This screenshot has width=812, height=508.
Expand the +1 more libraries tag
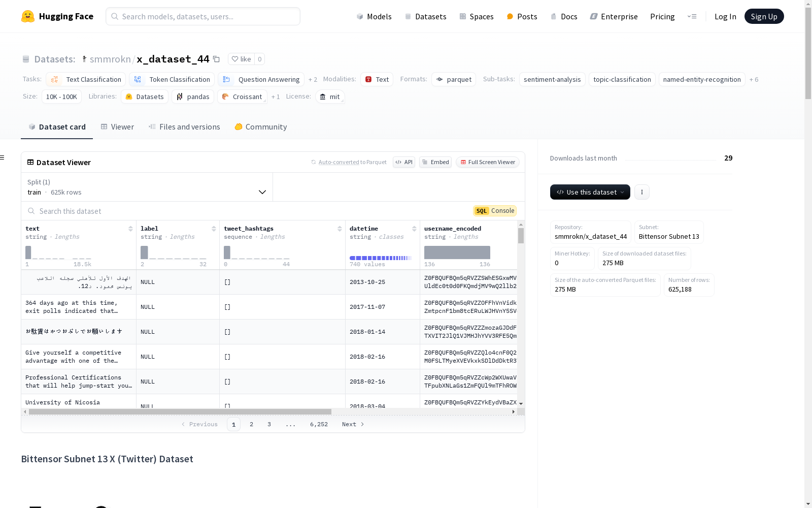276,97
